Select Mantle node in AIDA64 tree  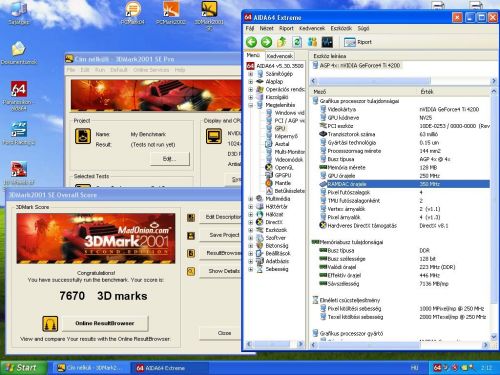click(282, 183)
